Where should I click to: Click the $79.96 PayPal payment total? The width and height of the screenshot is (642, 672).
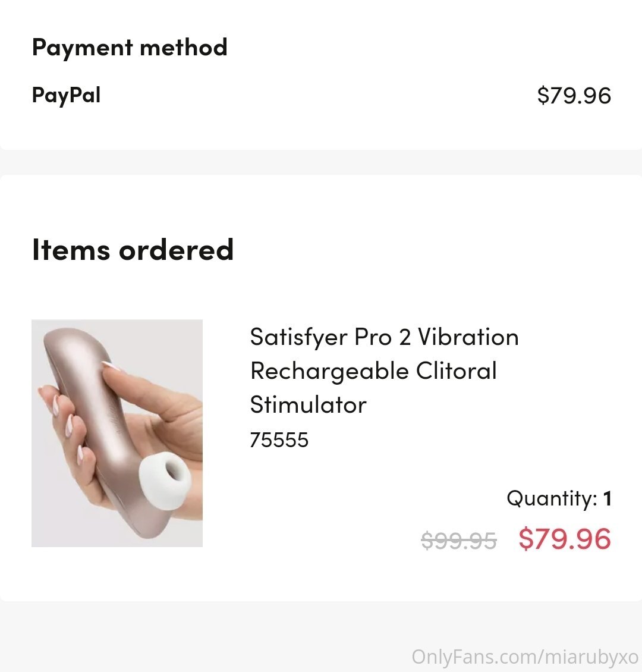(574, 95)
